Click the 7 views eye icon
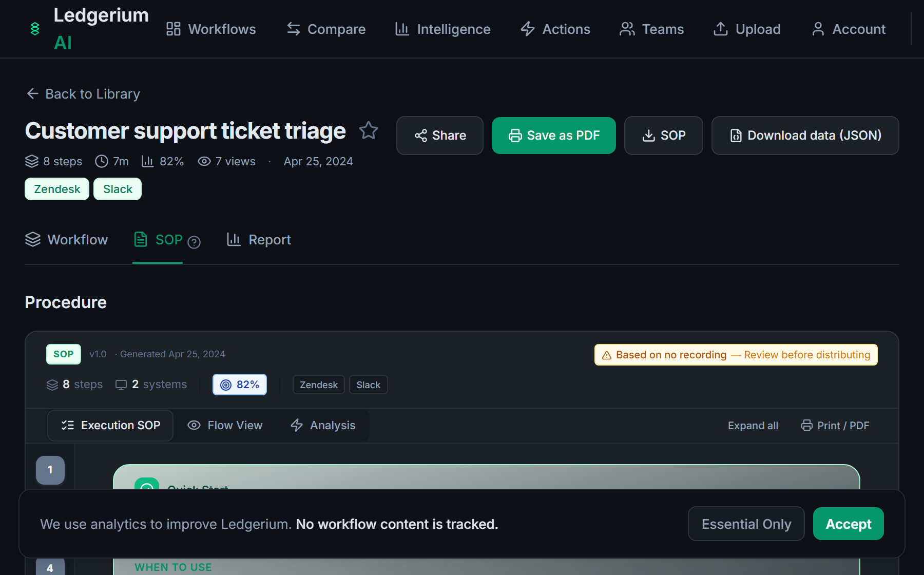Image resolution: width=924 pixels, height=575 pixels. [x=204, y=161]
